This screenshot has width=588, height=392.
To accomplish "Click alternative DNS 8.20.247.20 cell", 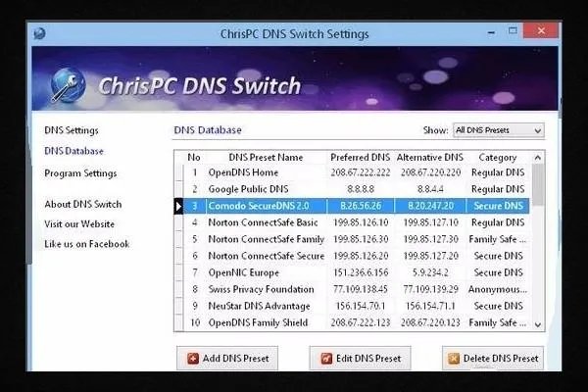I will [x=430, y=206].
